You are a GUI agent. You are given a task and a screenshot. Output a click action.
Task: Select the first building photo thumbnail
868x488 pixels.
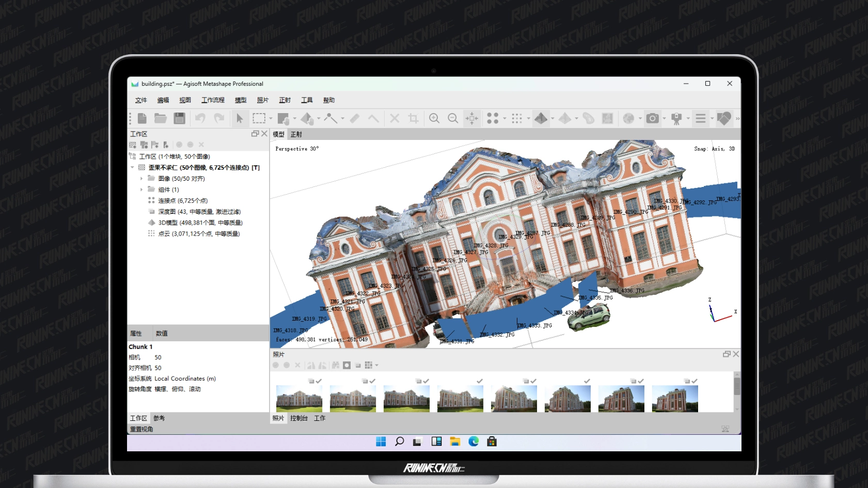(299, 399)
